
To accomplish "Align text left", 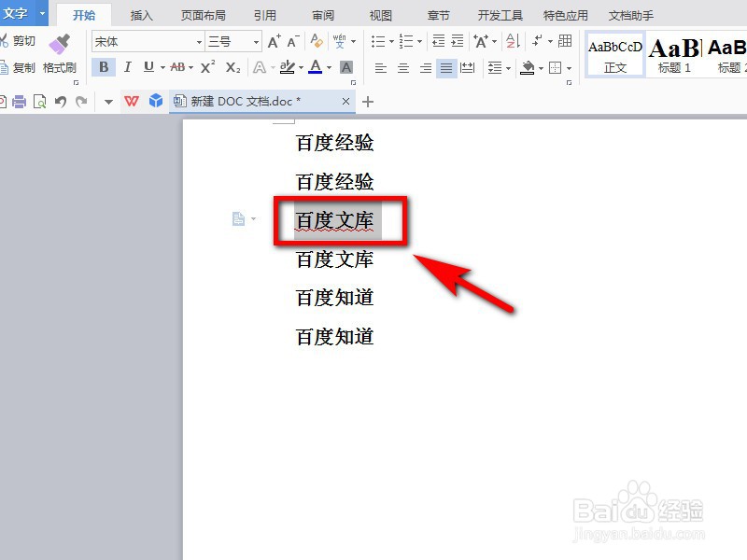I will 380,68.
